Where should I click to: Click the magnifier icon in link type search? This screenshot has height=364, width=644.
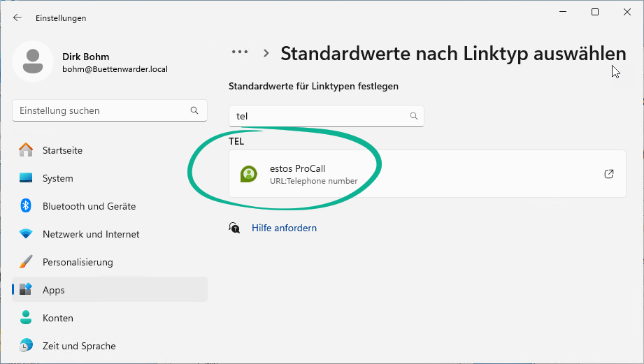pyautogui.click(x=413, y=117)
